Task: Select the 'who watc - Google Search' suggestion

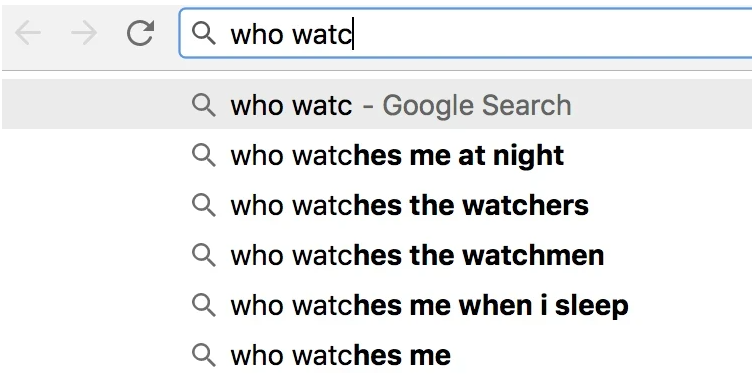Action: click(x=377, y=105)
